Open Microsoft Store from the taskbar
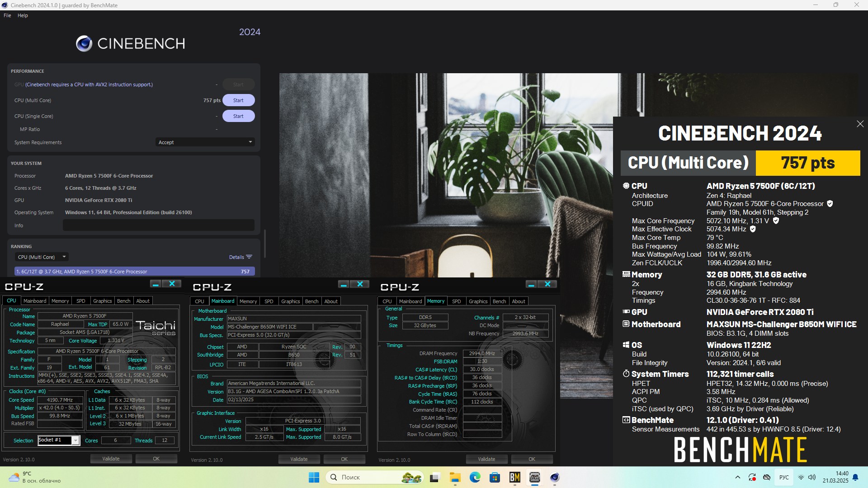 (495, 477)
